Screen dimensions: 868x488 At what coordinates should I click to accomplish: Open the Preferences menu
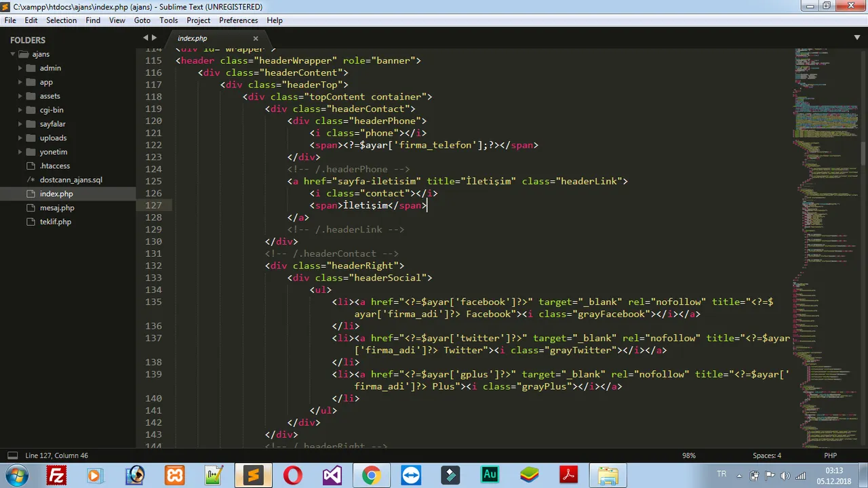tap(238, 20)
